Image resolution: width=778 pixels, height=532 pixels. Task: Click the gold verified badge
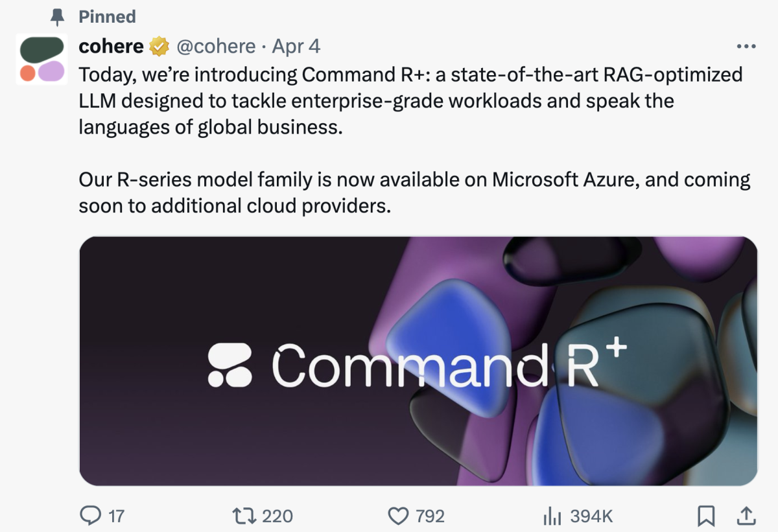(159, 47)
